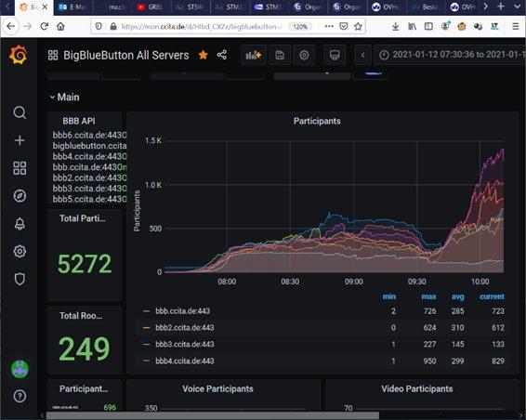Switch to the GRBL YouTube tab

[x=151, y=7]
